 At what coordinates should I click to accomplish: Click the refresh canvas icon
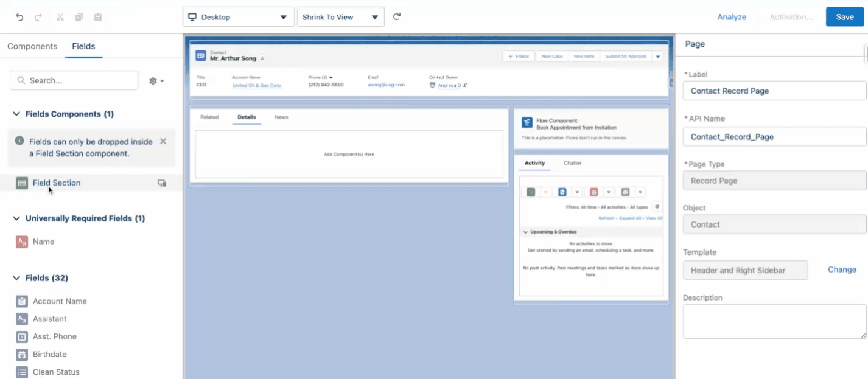point(397,16)
